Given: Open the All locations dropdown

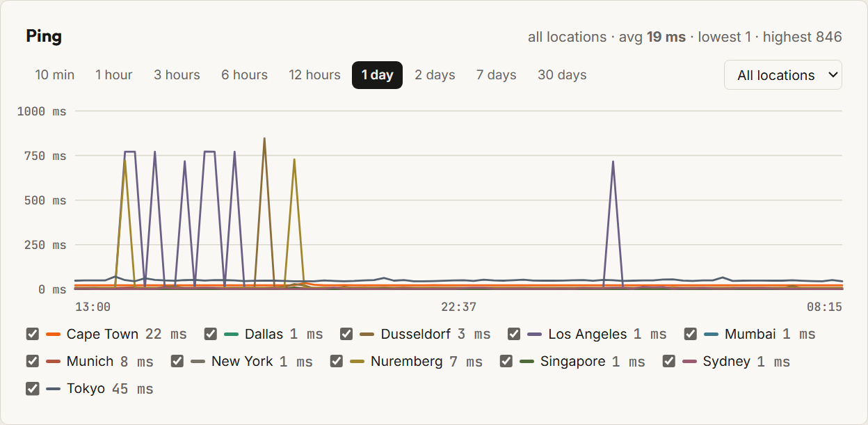Looking at the screenshot, I should pos(782,75).
